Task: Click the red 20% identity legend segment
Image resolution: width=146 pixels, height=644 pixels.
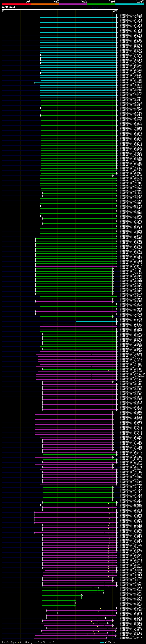Action: click(x=16, y=4)
